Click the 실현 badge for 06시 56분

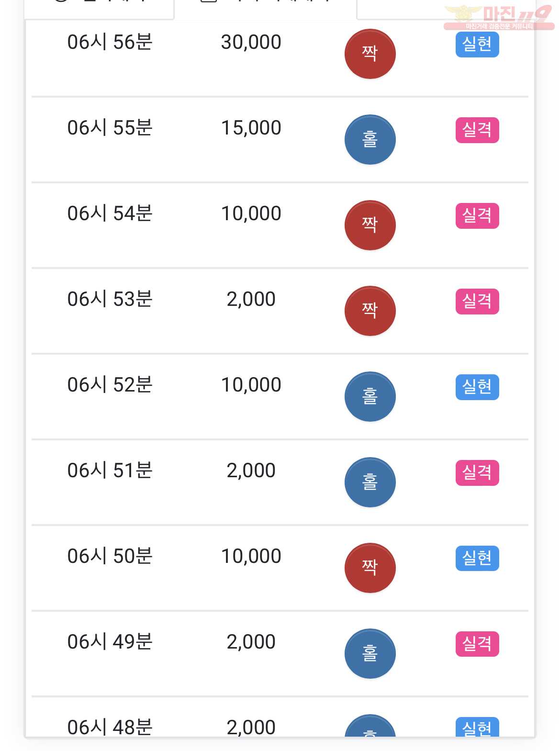pyautogui.click(x=477, y=45)
